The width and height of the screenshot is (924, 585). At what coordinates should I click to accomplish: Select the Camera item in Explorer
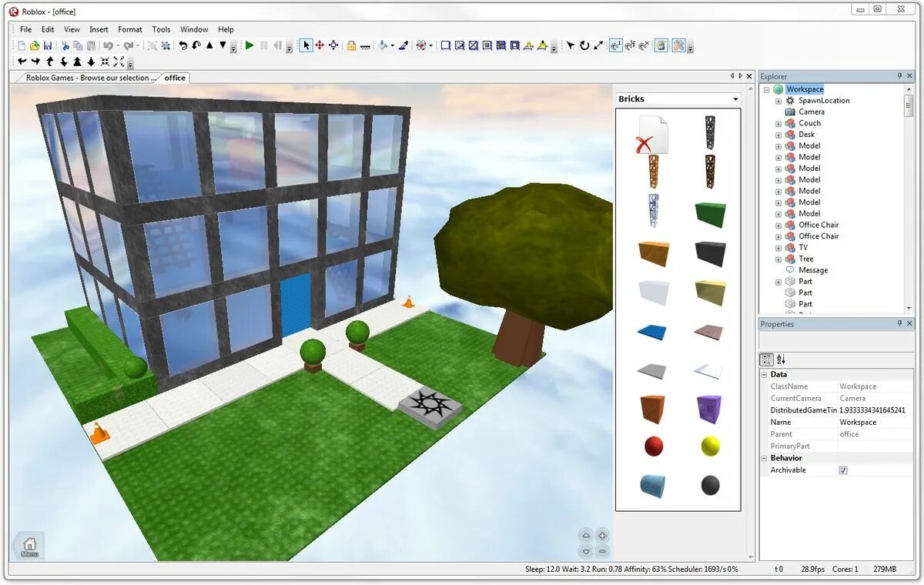[812, 112]
